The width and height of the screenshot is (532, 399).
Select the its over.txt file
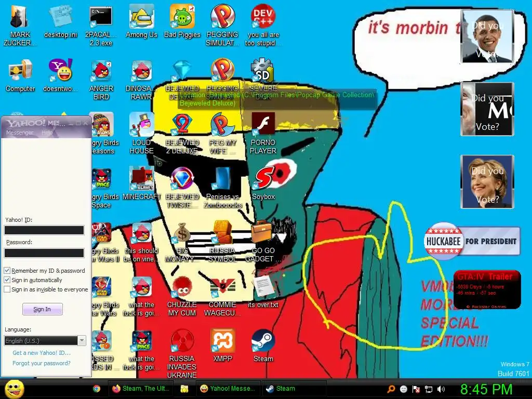[x=263, y=291]
